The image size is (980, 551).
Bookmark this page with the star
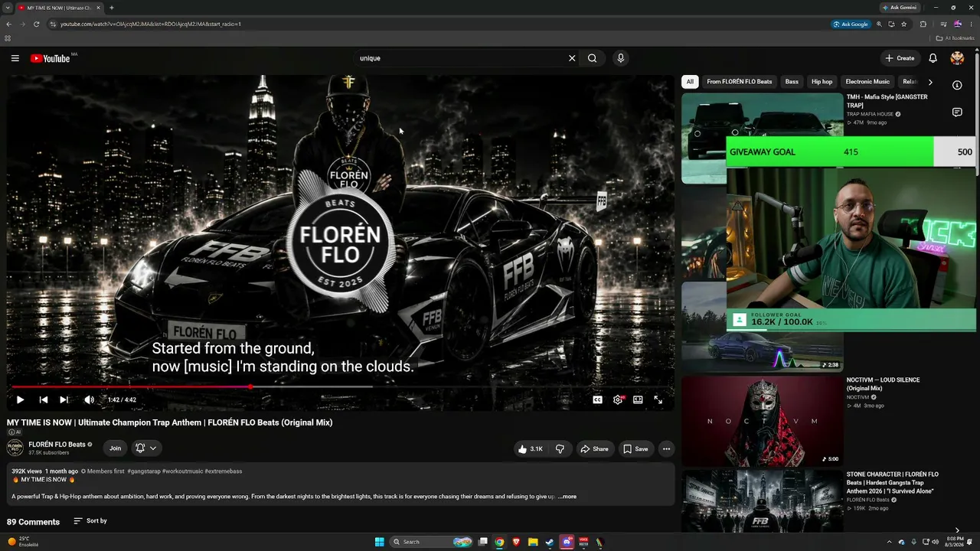point(904,24)
